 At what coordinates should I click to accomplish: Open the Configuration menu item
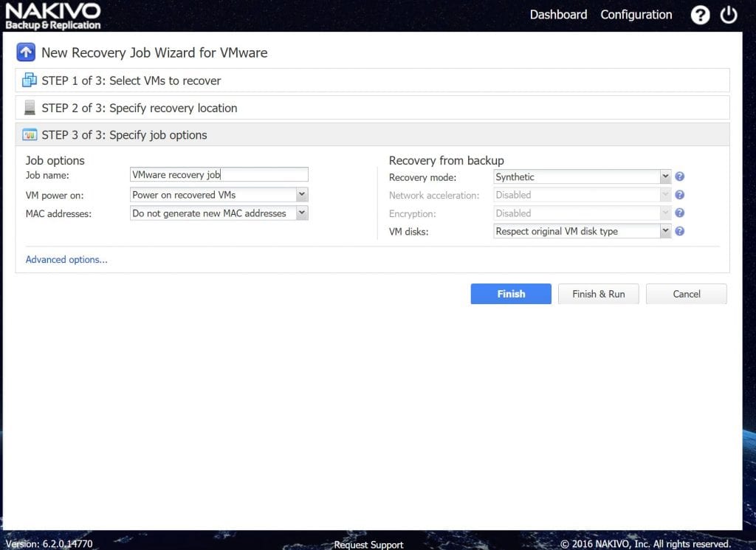tap(636, 14)
